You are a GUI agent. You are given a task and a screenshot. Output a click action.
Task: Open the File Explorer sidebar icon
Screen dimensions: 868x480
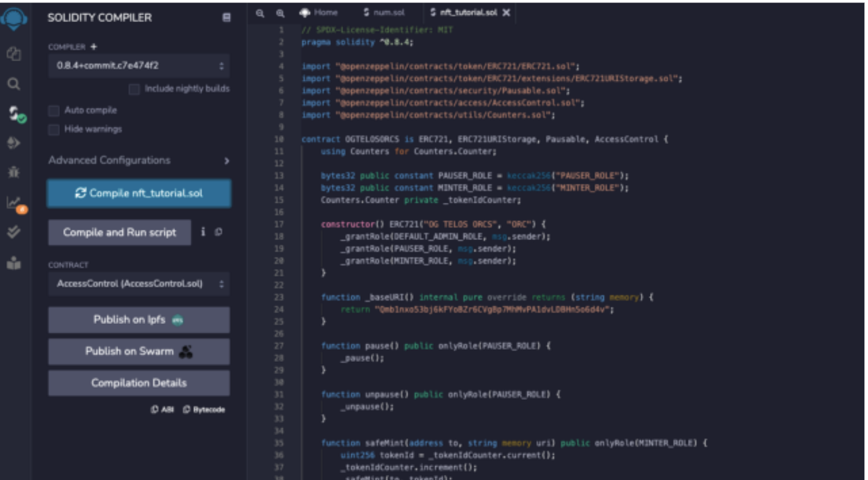click(13, 54)
